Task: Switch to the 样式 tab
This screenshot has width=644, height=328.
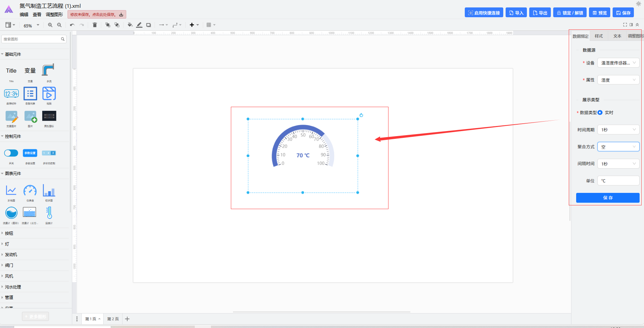Action: [598, 36]
